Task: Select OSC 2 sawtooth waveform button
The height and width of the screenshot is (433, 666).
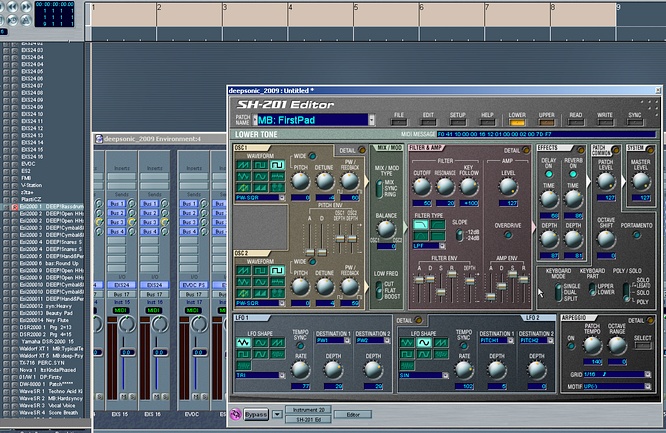Action: [x=243, y=271]
